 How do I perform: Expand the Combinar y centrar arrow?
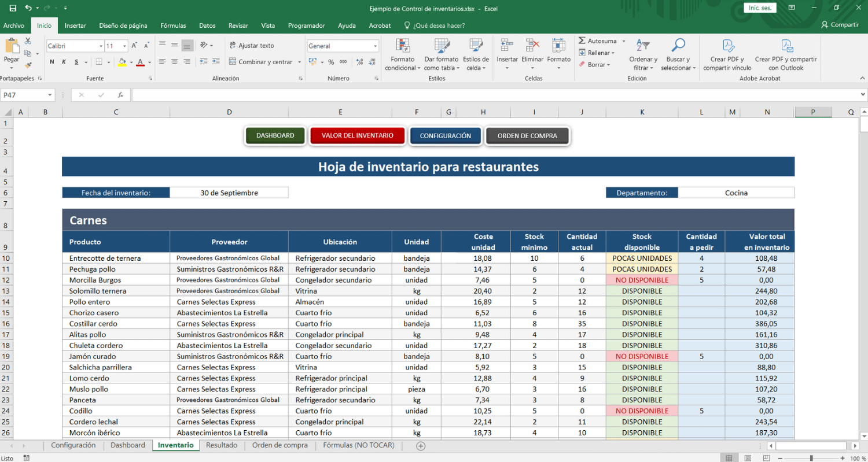[x=299, y=62]
